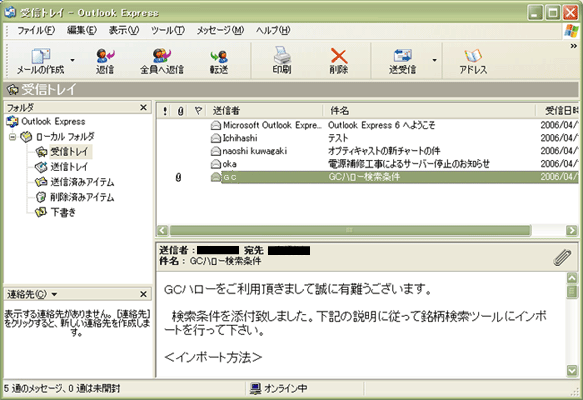Click the 印刷 (Print) toolbar icon

[x=282, y=55]
